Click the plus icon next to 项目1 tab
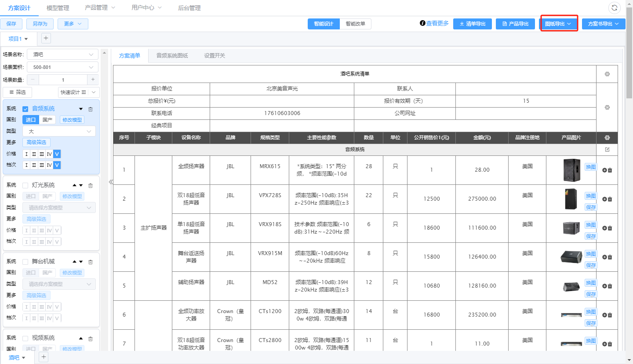This screenshot has width=633, height=364. 46,38
